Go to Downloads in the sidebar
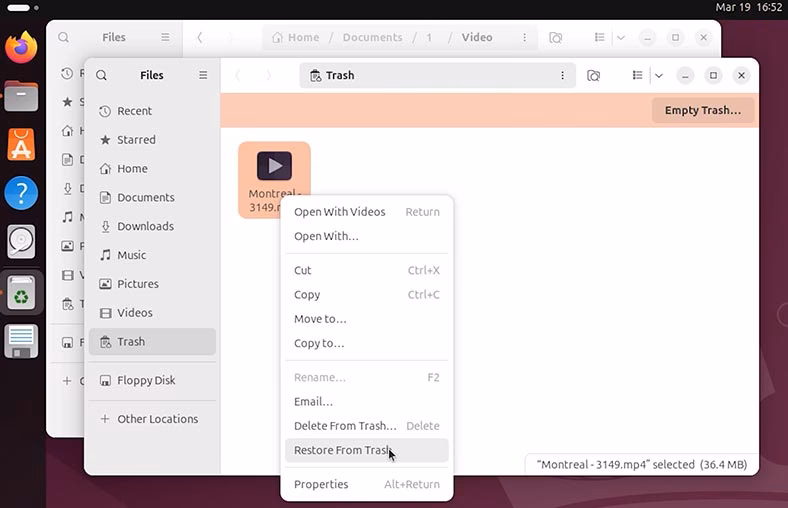 (x=145, y=226)
